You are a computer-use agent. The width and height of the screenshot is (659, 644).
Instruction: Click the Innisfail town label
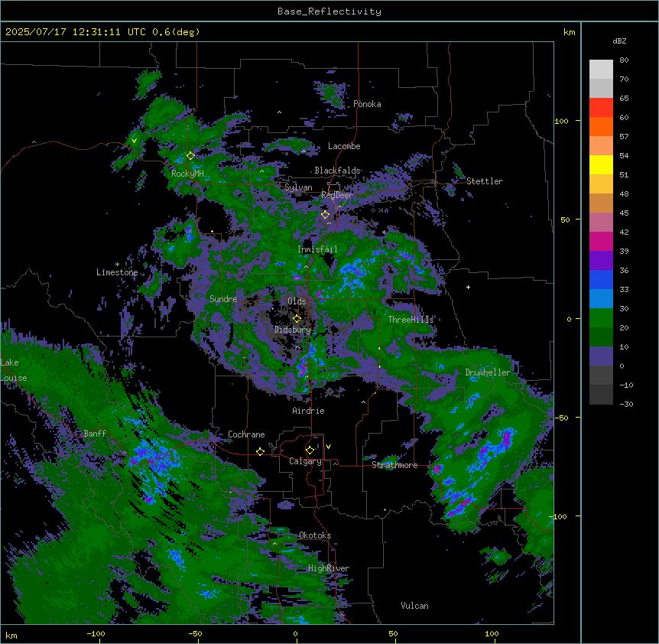317,249
